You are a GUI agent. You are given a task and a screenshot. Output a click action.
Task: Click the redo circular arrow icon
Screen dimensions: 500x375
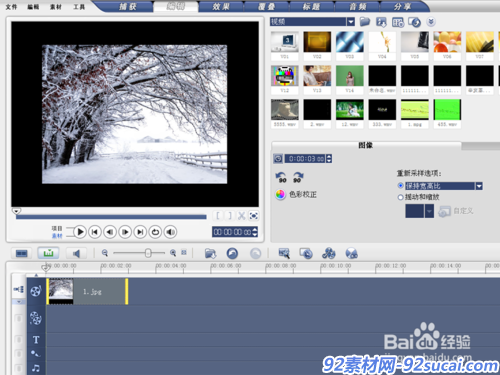click(256, 254)
